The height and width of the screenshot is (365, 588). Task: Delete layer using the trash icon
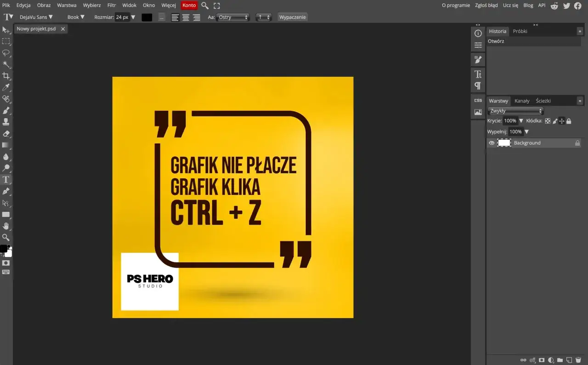[x=579, y=360]
